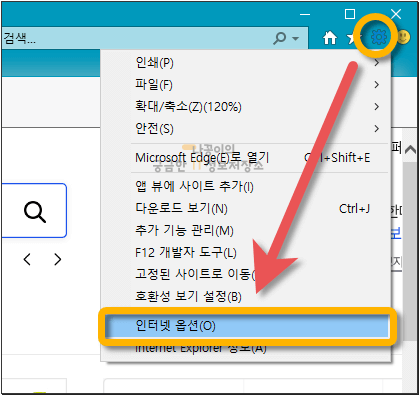419x395 pixels.
Task: Click the page scrollbar up arrow
Action: point(410,150)
